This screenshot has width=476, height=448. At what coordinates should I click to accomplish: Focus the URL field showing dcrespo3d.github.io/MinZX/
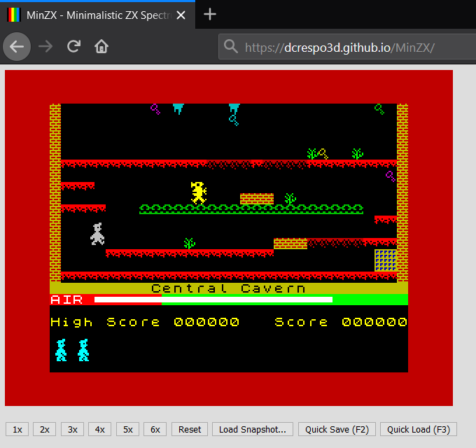coord(347,46)
